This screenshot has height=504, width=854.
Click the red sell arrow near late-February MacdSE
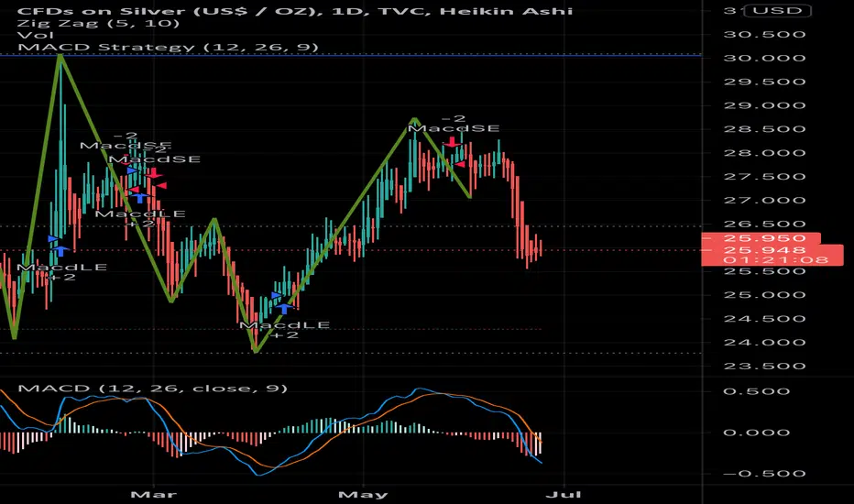click(x=154, y=173)
